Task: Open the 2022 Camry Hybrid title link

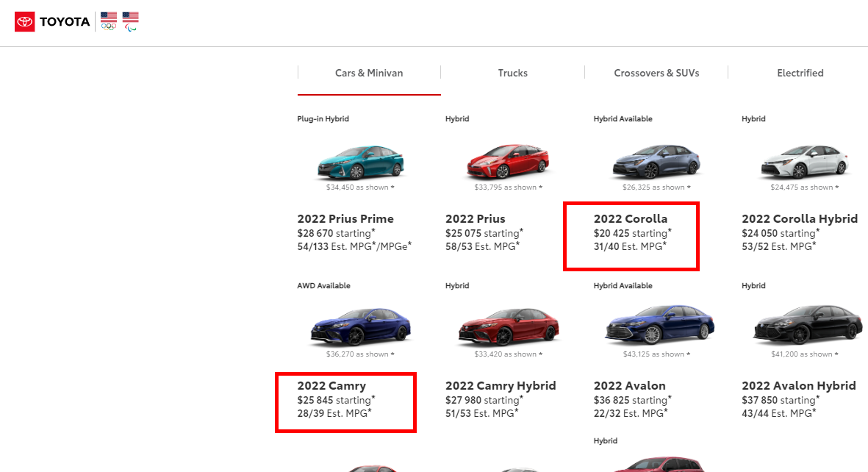Action: pos(501,385)
